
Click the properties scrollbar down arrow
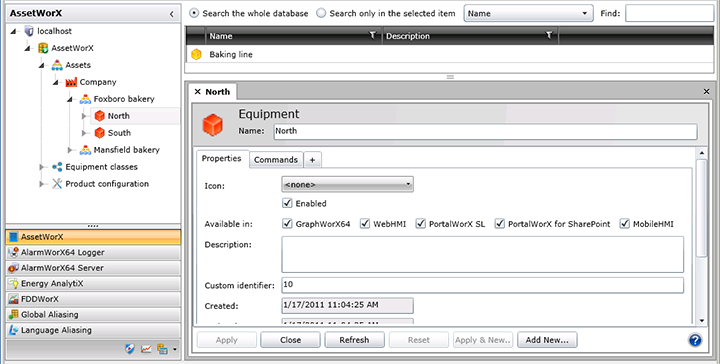click(x=702, y=320)
